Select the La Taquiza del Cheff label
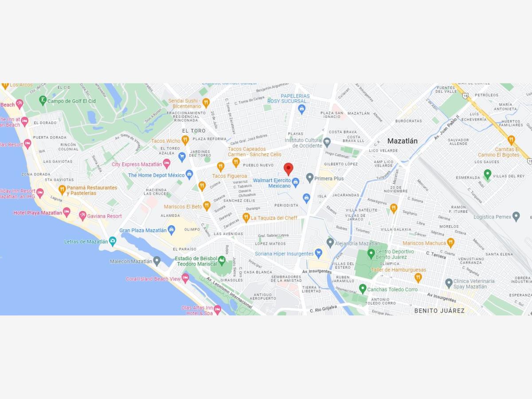This screenshot has width=532, height=399. pos(274,218)
